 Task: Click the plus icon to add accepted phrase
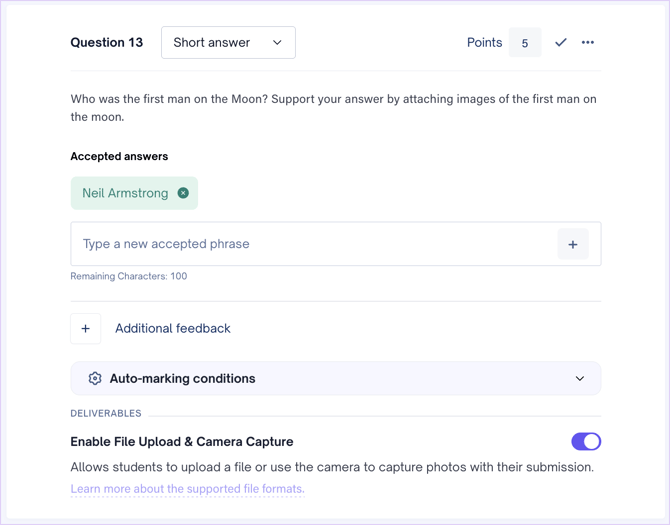[x=573, y=244]
